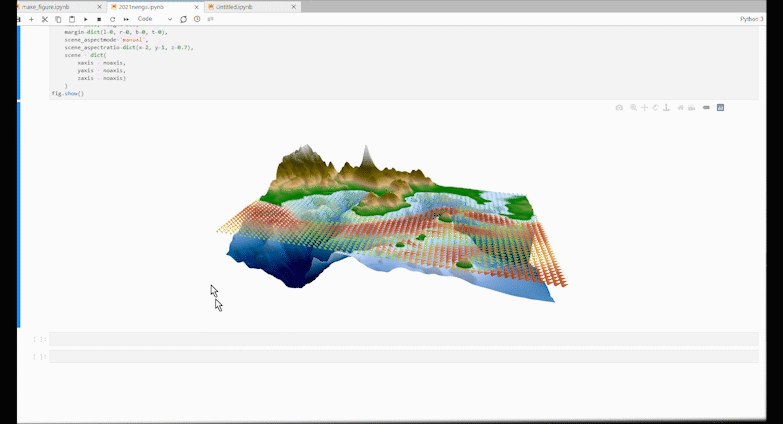Open the Untitled.ipynb tab
The height and width of the screenshot is (424, 783).
(234, 7)
